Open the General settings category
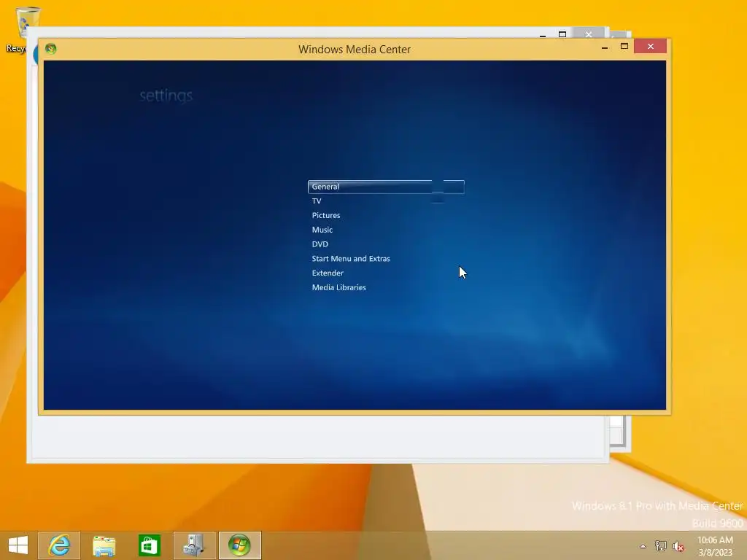This screenshot has width=747, height=560. [x=386, y=187]
